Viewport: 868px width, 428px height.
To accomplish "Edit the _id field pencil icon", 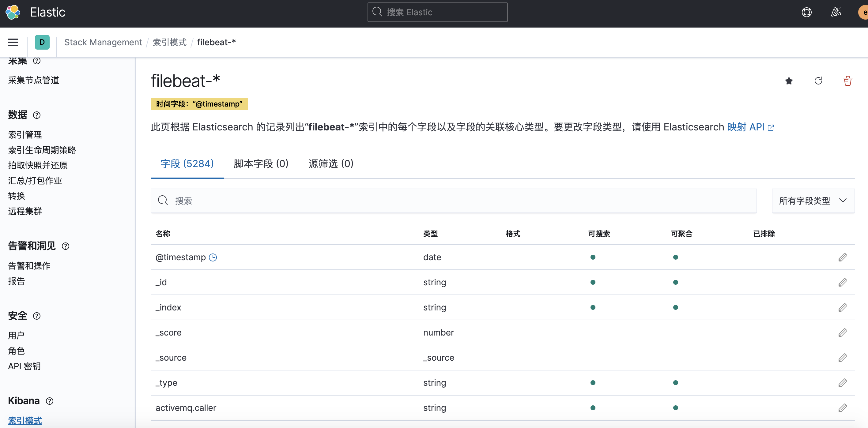I will [843, 283].
